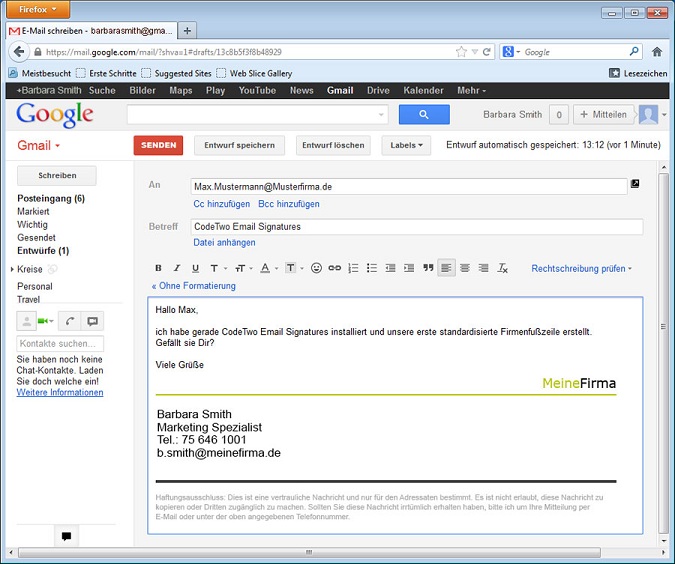The height and width of the screenshot is (564, 675).
Task: Click the chat profile picture icon
Action: [27, 321]
